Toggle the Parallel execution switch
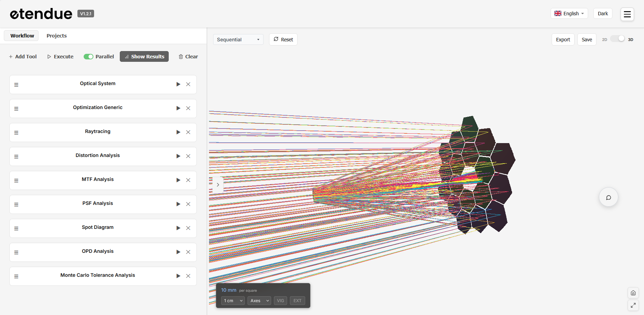The height and width of the screenshot is (315, 644). [x=89, y=57]
